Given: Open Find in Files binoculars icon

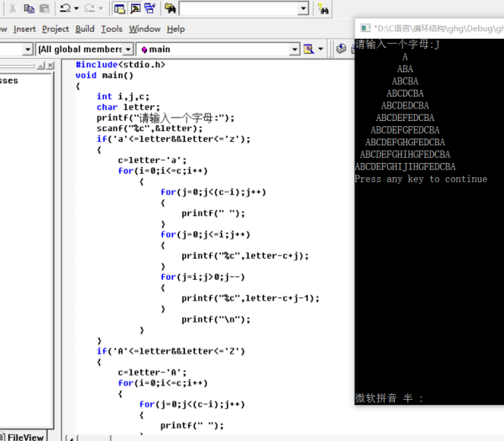Looking at the screenshot, I should (170, 8).
